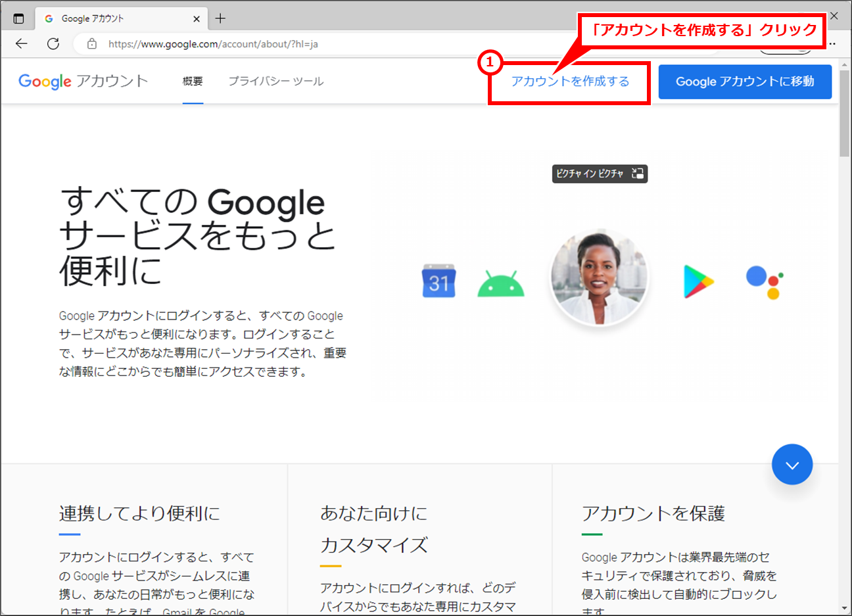Click the browser settings ellipsis menu
This screenshot has width=852, height=616.
[x=832, y=44]
